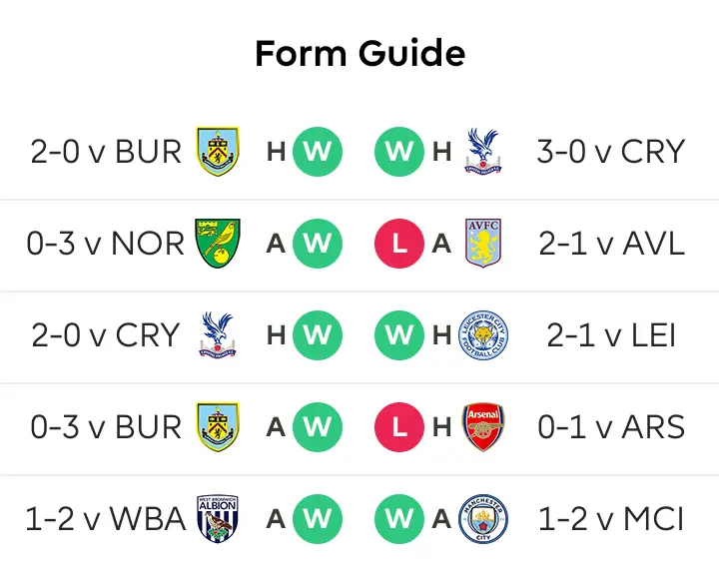Click the 1-2 v WBA score
719x588 pixels.
click(106, 519)
